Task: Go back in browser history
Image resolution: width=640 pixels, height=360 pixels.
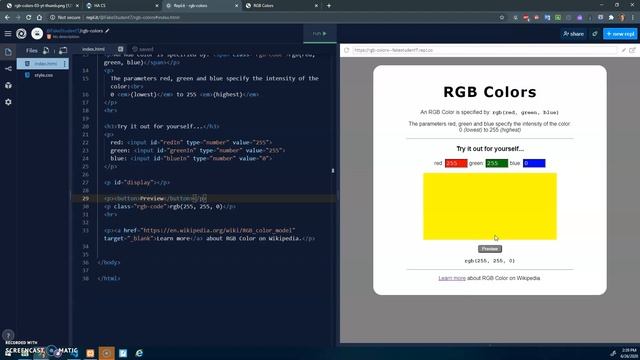Action: [7, 18]
